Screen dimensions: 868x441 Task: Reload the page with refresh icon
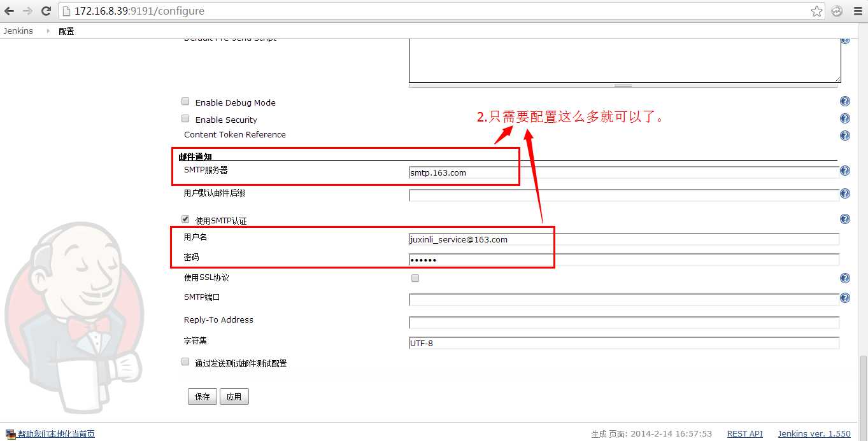tap(46, 11)
